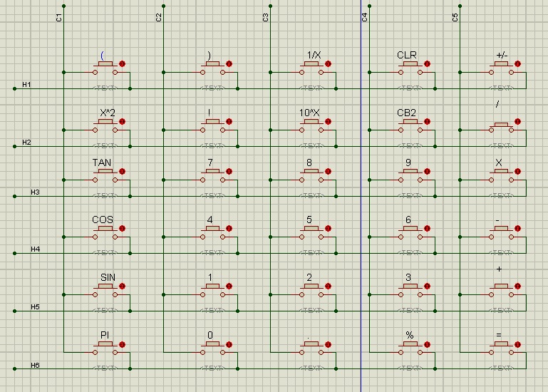The height and width of the screenshot is (392, 548).
Task: Select the 'H6' row terminal label
Action: 36,366
